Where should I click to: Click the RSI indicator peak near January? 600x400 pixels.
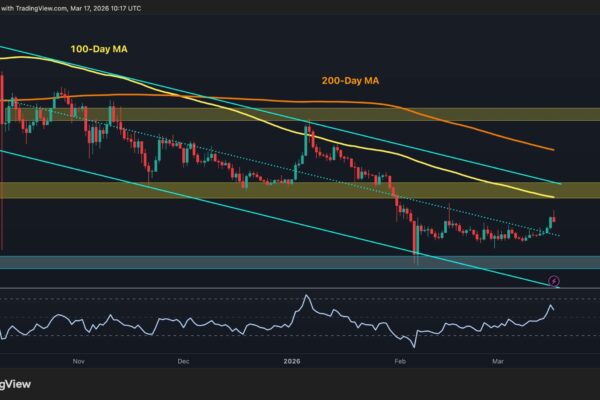tap(305, 298)
